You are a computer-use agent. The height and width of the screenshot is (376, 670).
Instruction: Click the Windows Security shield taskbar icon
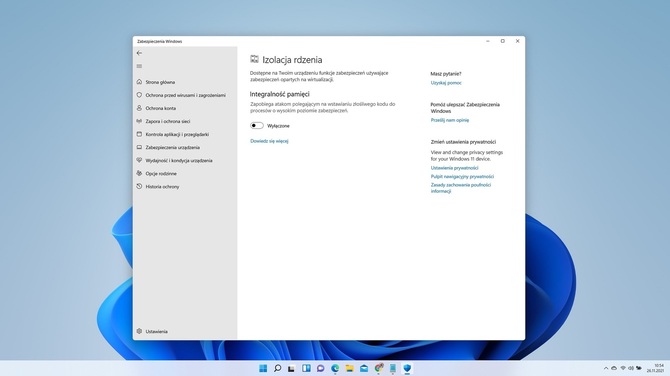click(x=407, y=368)
